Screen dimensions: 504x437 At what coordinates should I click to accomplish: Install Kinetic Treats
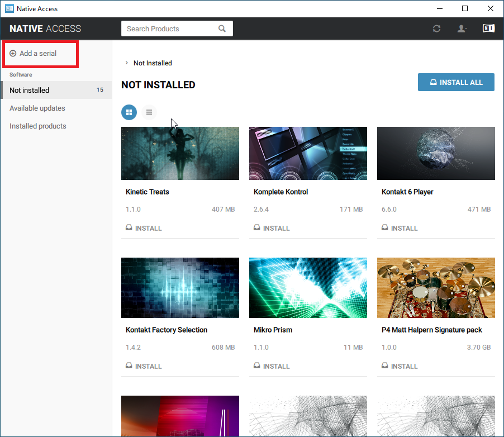coord(144,228)
